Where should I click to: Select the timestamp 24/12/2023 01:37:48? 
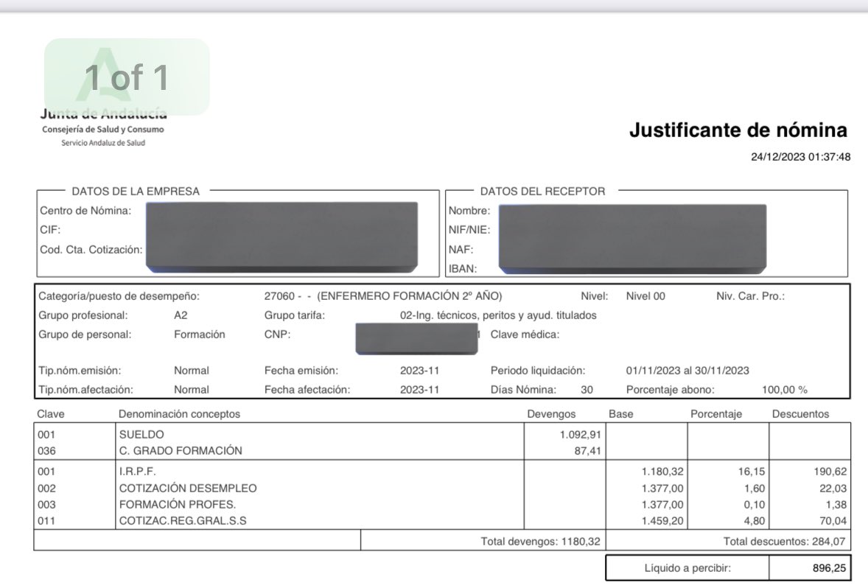point(800,157)
